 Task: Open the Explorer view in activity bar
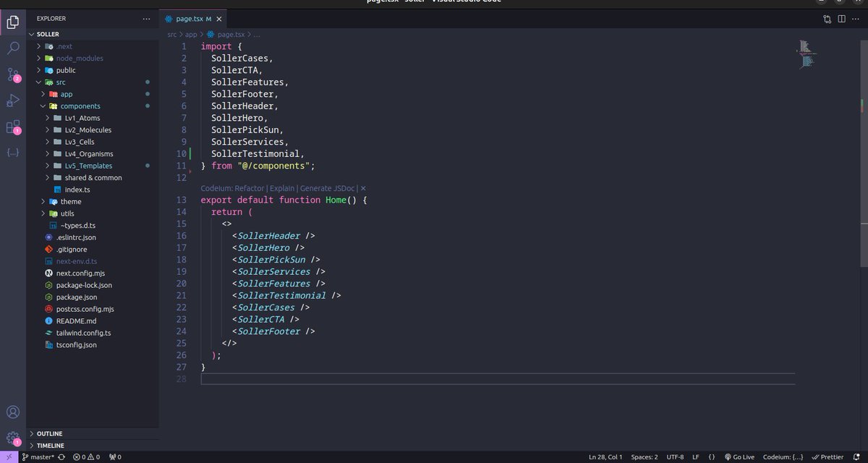tap(13, 22)
